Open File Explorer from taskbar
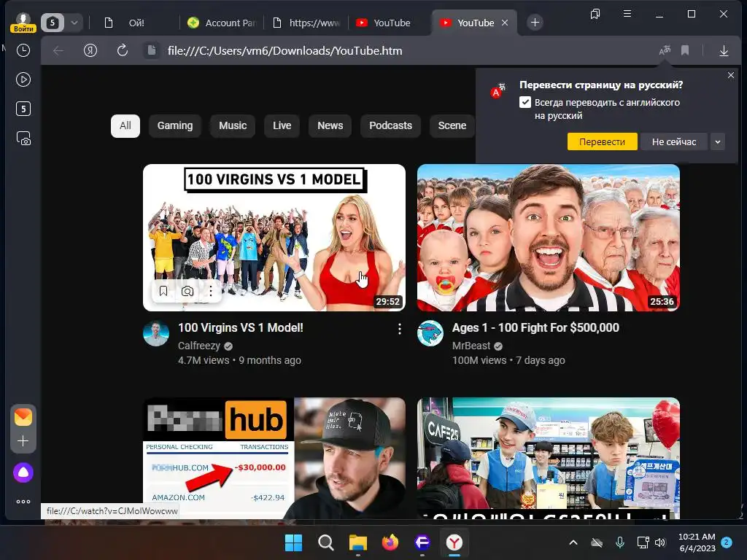747x560 pixels. tap(357, 542)
